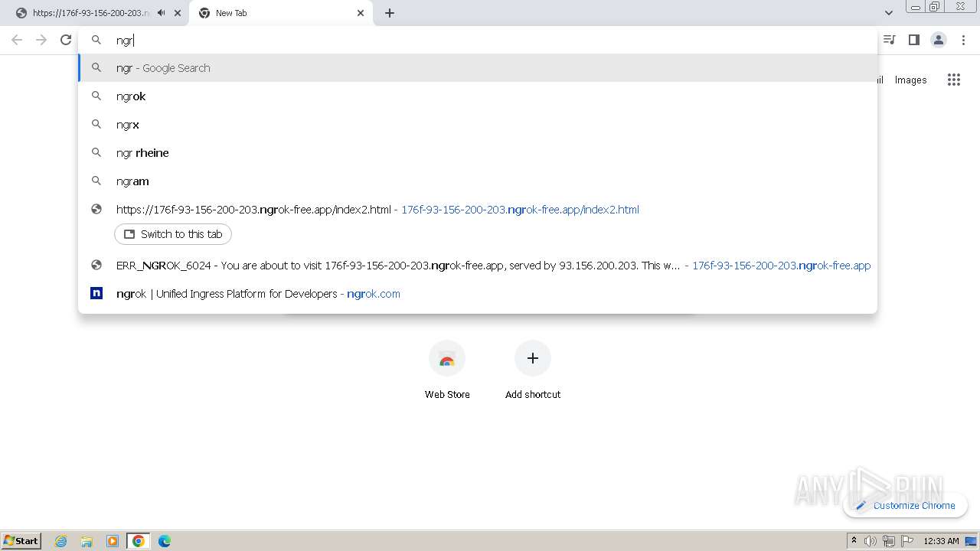Close the ngrok-free.app tab
980x551 pixels.
(178, 13)
